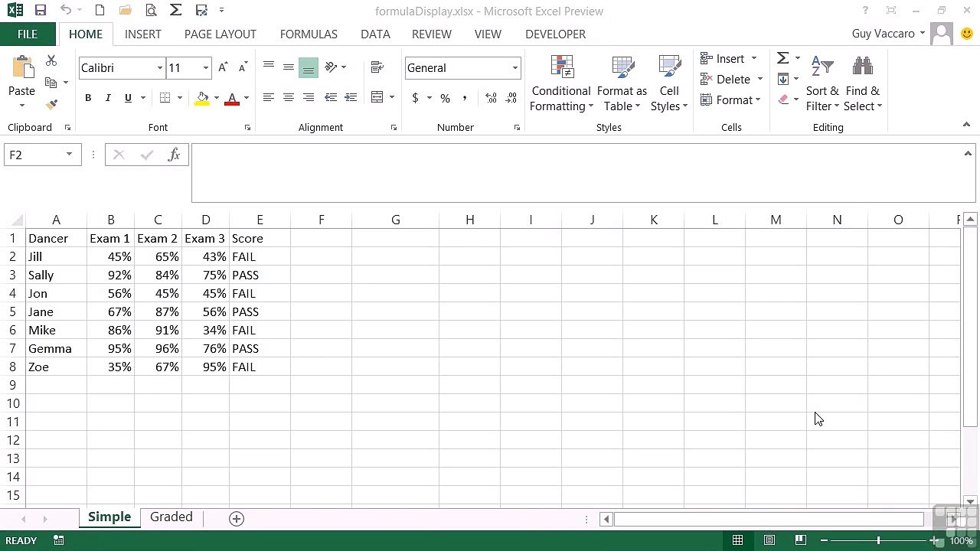Click the Orientation text angle icon
Image resolution: width=980 pixels, height=551 pixels.
click(x=331, y=67)
